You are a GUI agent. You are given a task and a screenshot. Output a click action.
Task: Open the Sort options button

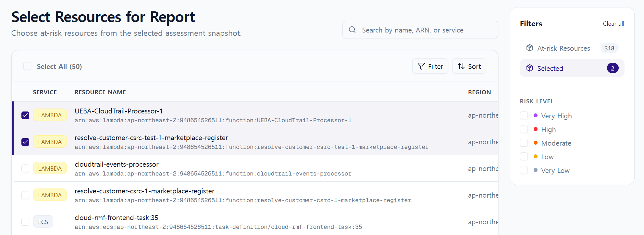tap(469, 66)
